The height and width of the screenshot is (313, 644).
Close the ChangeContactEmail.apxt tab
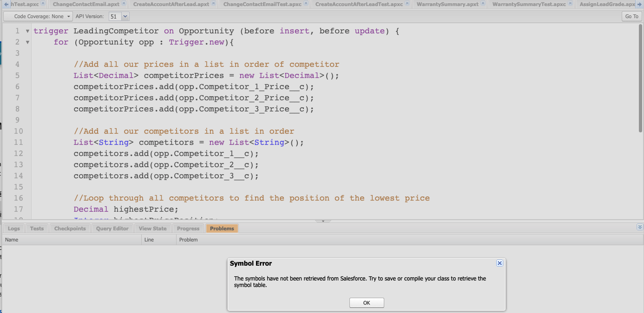[124, 4]
